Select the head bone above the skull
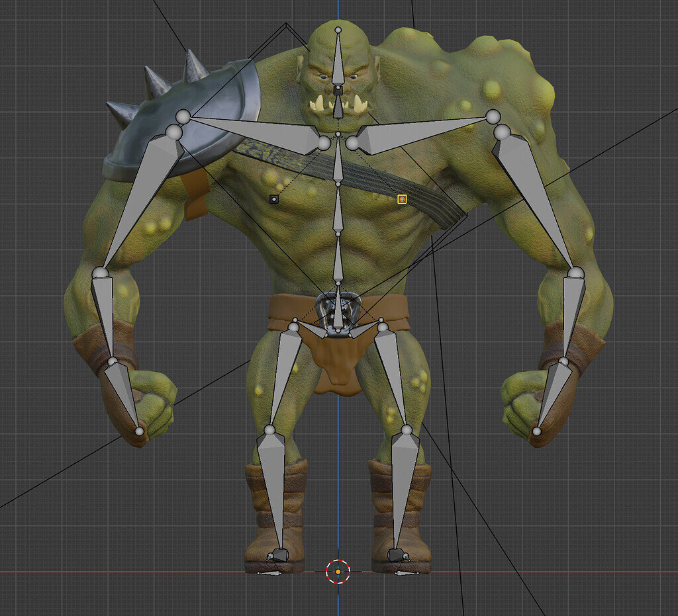Image resolution: width=678 pixels, height=616 pixels. tap(339, 60)
